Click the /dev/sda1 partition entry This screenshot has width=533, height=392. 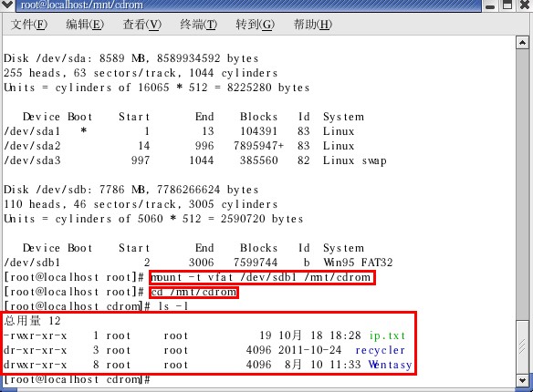tap(32, 131)
